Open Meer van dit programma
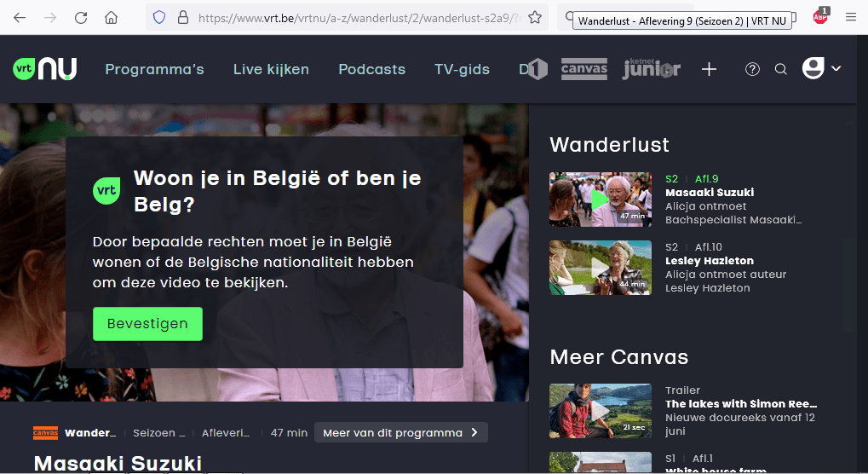This screenshot has height=474, width=868. click(401, 432)
